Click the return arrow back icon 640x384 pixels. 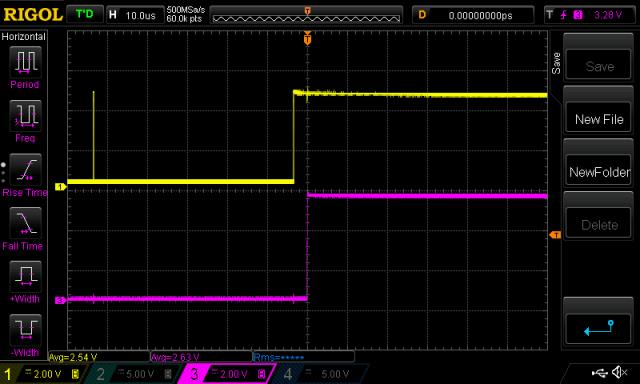[599, 328]
